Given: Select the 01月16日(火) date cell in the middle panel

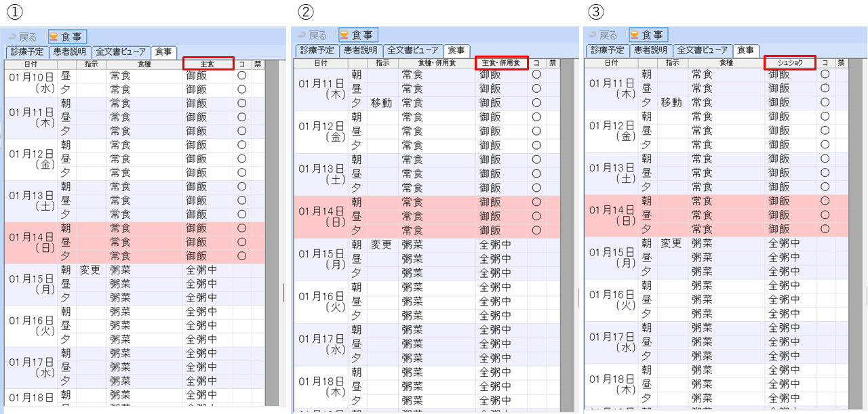Looking at the screenshot, I should tap(321, 302).
